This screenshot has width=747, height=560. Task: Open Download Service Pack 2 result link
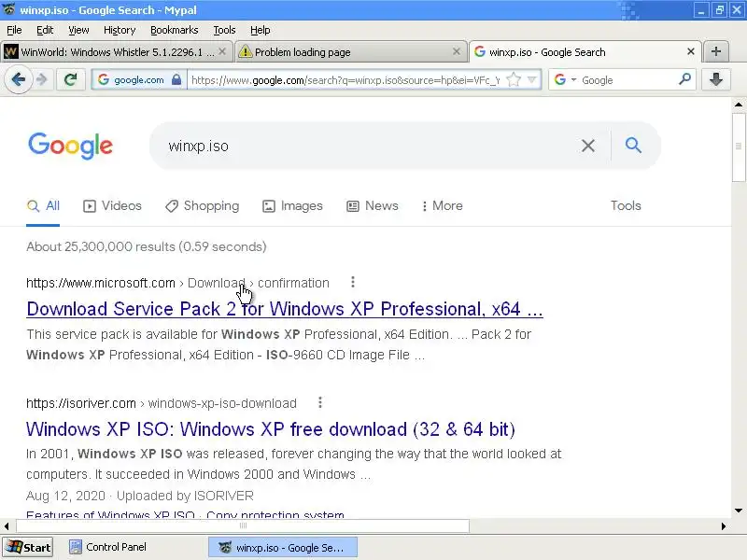coord(285,309)
